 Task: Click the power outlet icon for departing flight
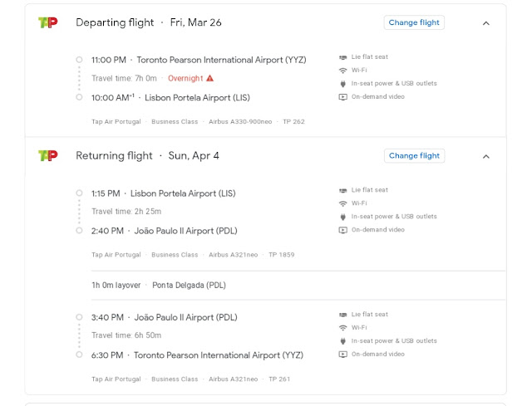342,84
